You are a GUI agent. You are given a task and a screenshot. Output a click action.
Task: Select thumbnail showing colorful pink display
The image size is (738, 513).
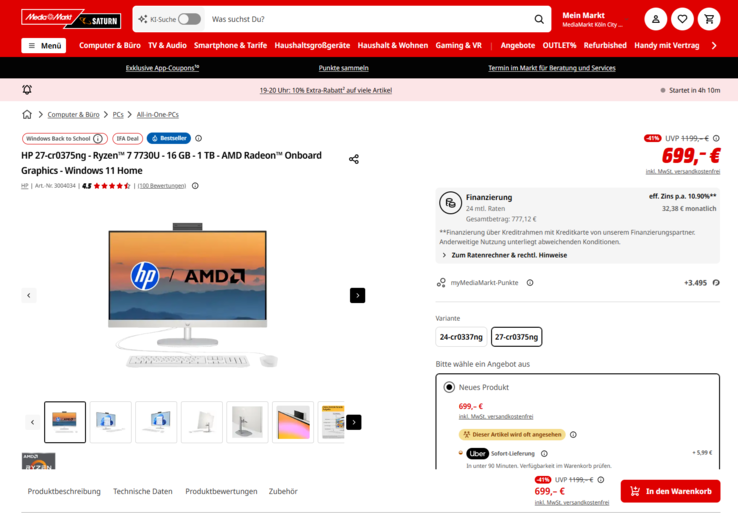pyautogui.click(x=293, y=422)
